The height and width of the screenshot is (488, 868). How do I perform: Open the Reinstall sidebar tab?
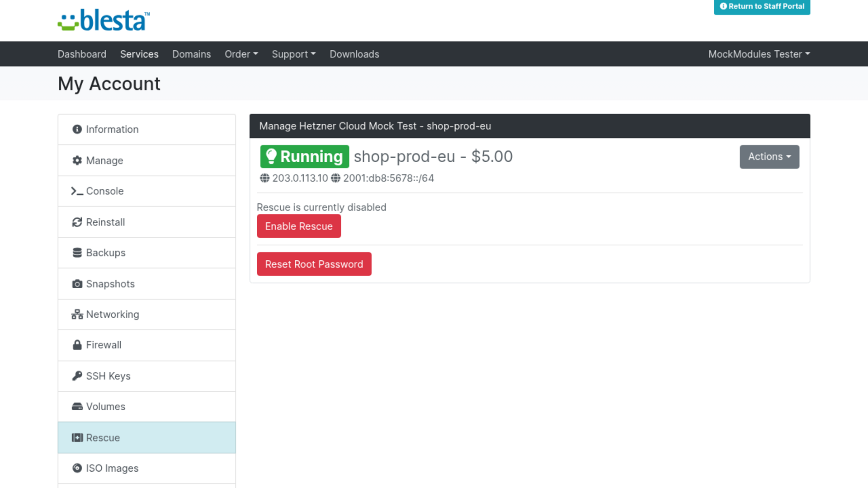coord(147,222)
